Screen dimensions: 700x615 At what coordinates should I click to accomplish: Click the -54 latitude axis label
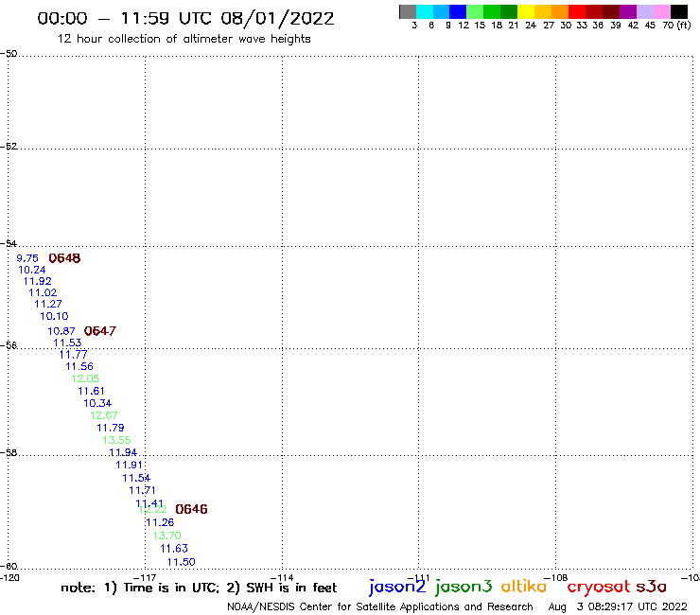pyautogui.click(x=9, y=243)
